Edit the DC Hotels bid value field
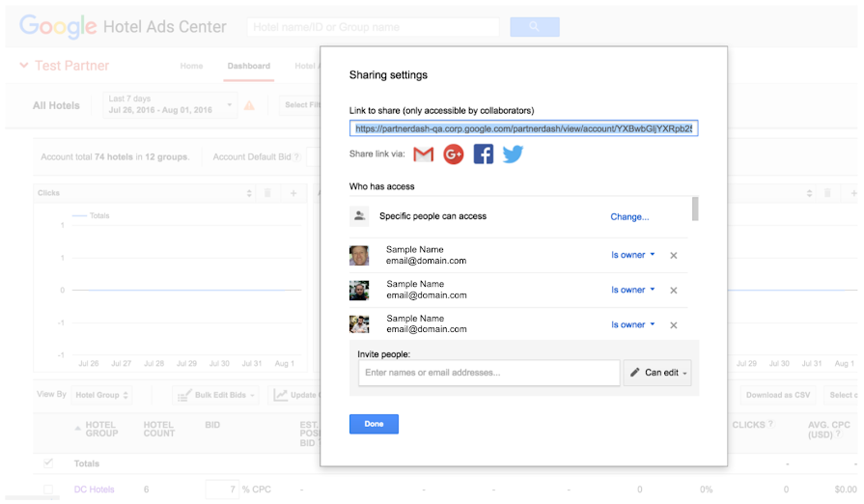The height and width of the screenshot is (504, 864). click(222, 490)
